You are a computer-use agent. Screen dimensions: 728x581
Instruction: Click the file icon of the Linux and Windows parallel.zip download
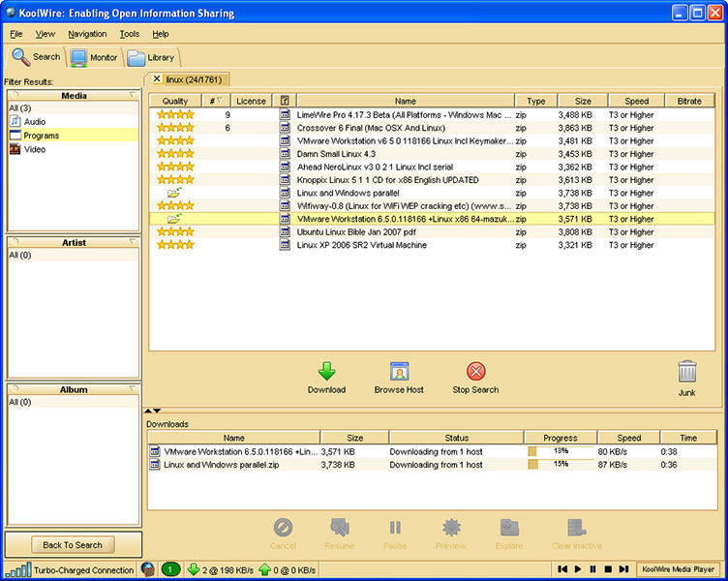[155, 465]
